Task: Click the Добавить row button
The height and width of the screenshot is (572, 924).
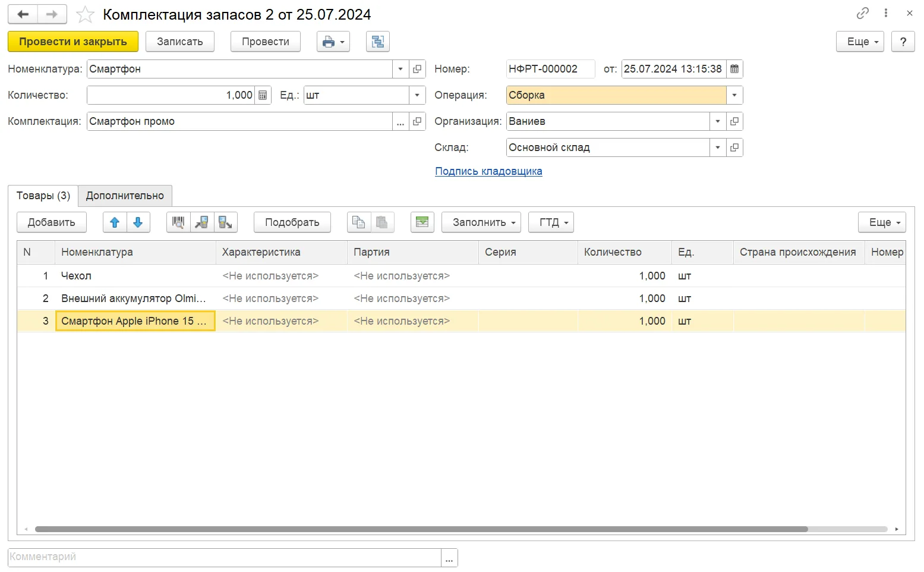Action: tap(52, 222)
